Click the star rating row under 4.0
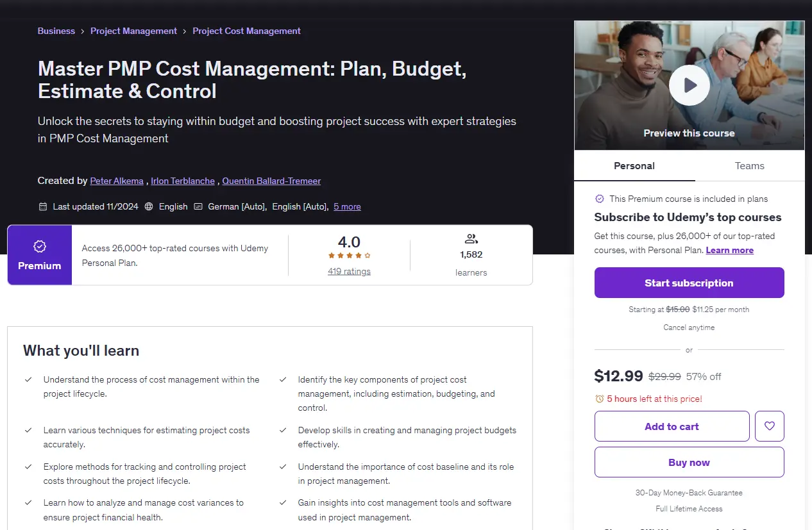Image resolution: width=812 pixels, height=530 pixels. (350, 256)
